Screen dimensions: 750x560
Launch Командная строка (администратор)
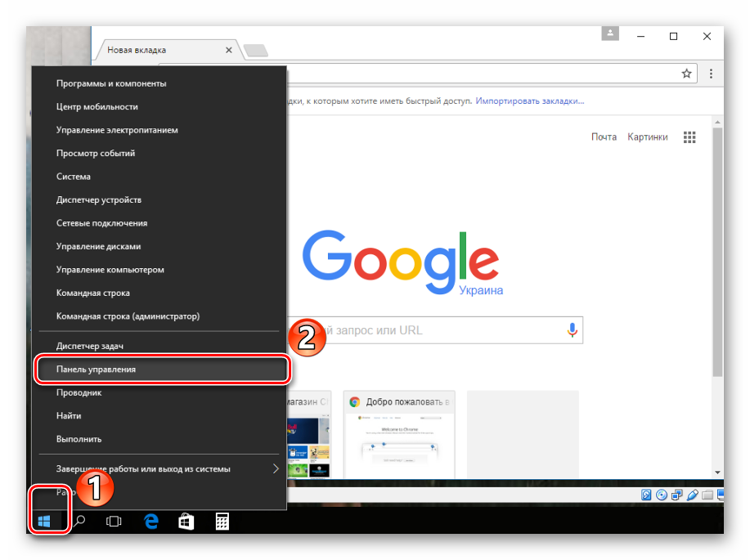[x=159, y=316]
